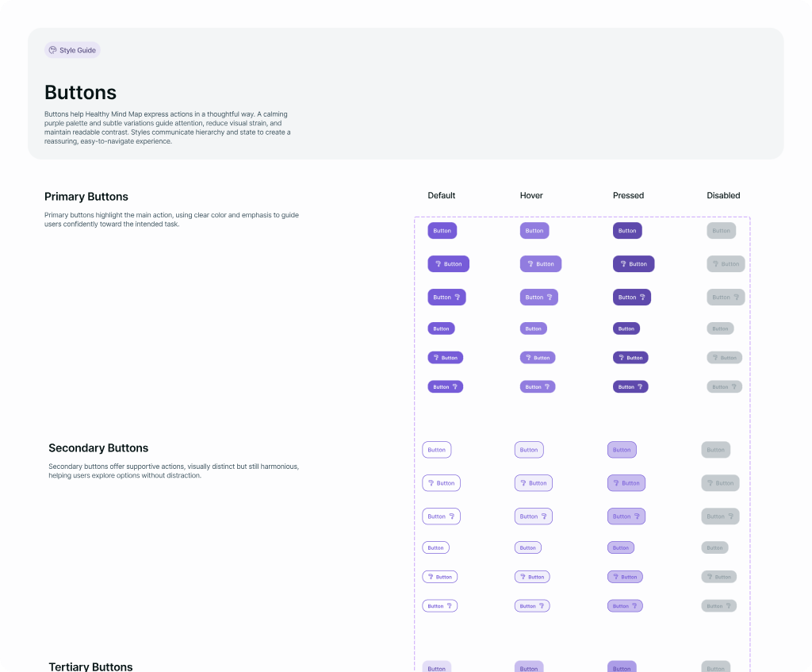This screenshot has width=812, height=672.
Task: Click leading icon in primary Pressed large button
Action: (x=623, y=263)
